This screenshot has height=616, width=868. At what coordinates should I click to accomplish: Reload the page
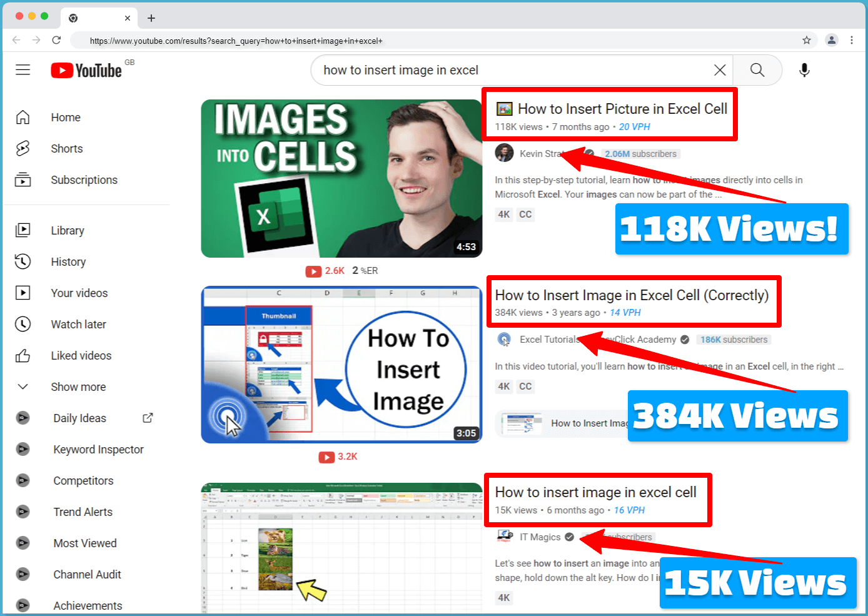point(56,40)
